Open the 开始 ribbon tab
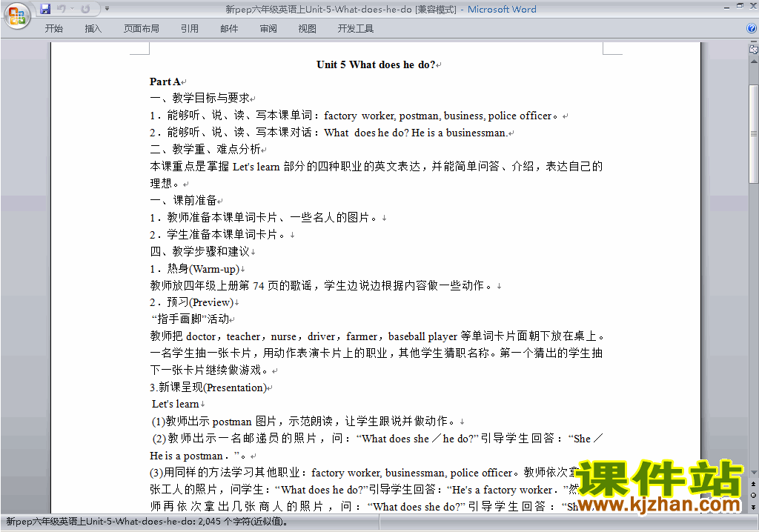This screenshot has height=532, width=759. click(x=53, y=29)
